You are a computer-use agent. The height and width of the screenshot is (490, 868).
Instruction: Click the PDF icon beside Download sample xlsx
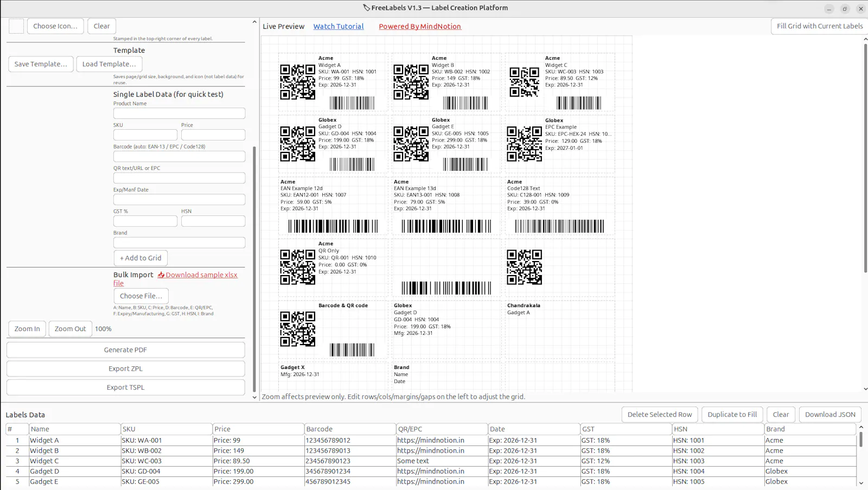coord(161,275)
